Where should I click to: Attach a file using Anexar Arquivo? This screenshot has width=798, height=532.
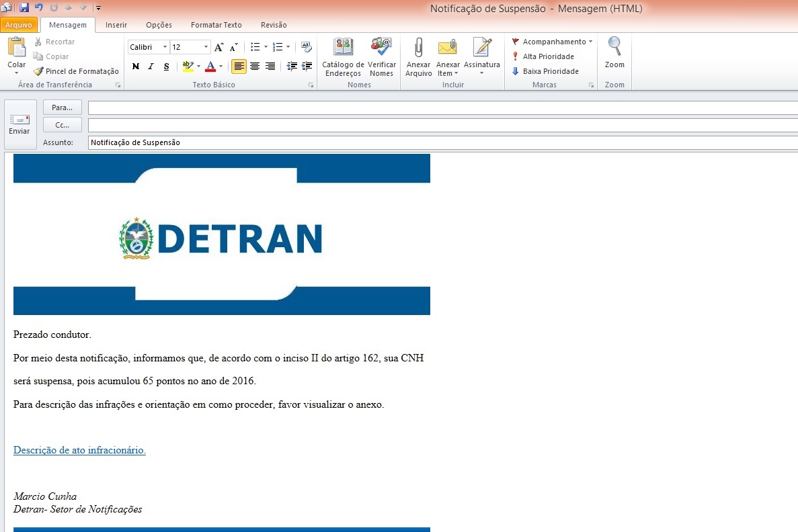(x=418, y=57)
